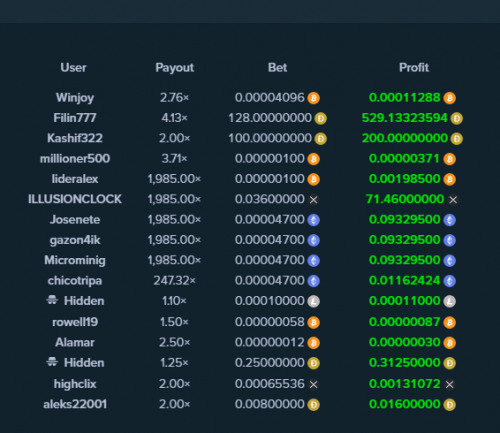This screenshot has width=500, height=433.
Task: Click the Payout column header
Action: tap(174, 68)
